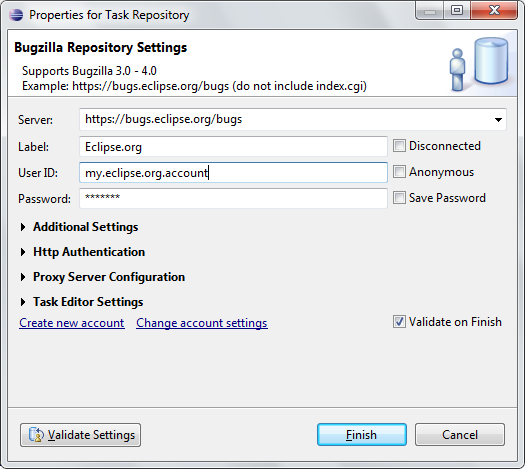
Task: Click the Cancel button
Action: [x=460, y=435]
